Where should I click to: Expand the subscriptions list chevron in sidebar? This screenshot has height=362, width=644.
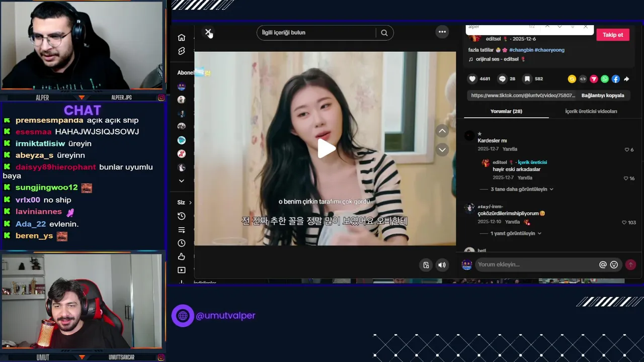point(182,181)
